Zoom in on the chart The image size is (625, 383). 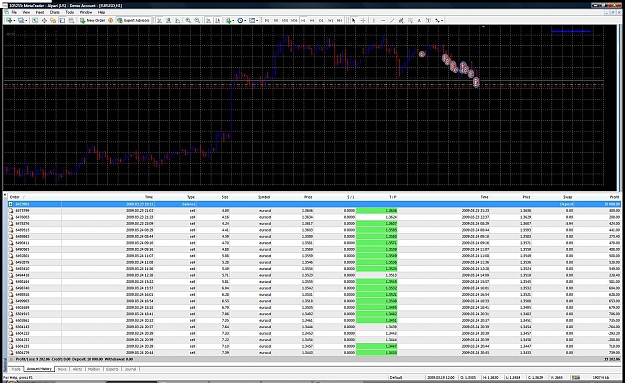pyautogui.click(x=188, y=20)
